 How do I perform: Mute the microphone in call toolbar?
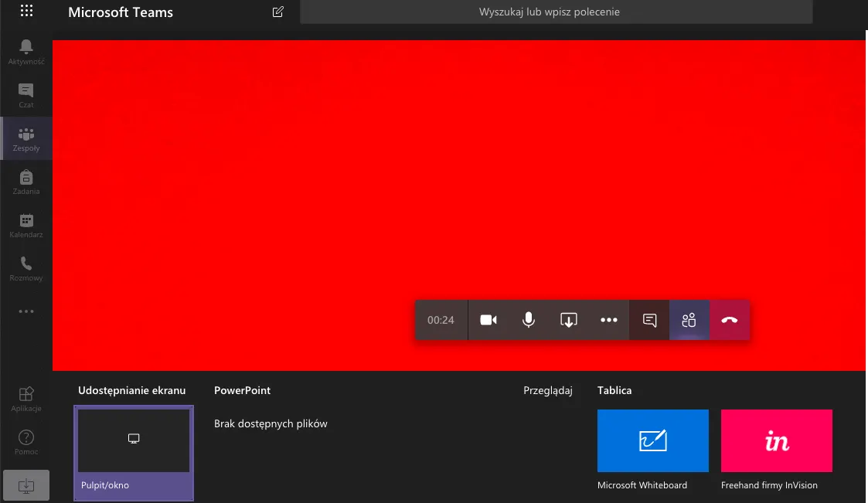(x=529, y=320)
